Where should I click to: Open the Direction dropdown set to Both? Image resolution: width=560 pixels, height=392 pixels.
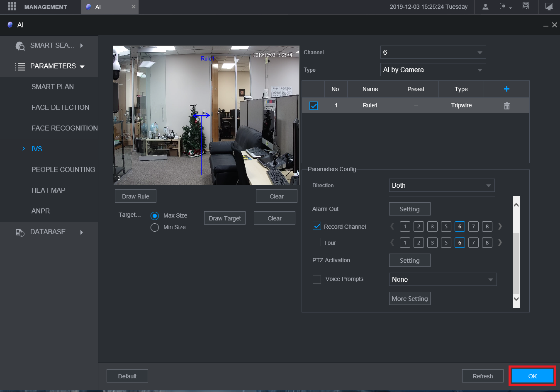point(441,185)
